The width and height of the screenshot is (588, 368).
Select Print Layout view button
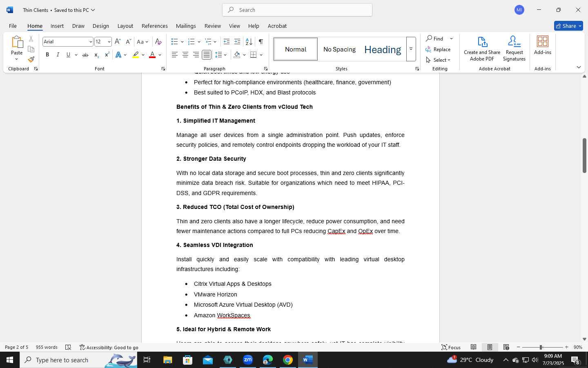coord(490,347)
